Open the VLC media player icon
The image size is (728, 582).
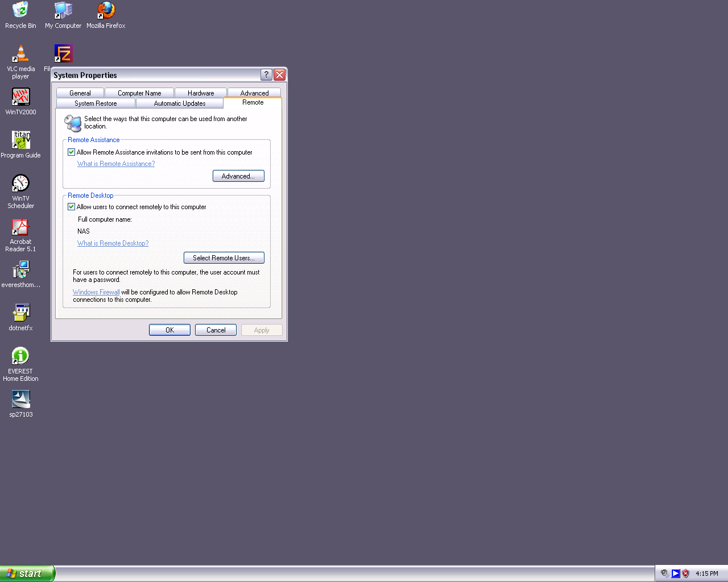click(x=20, y=55)
